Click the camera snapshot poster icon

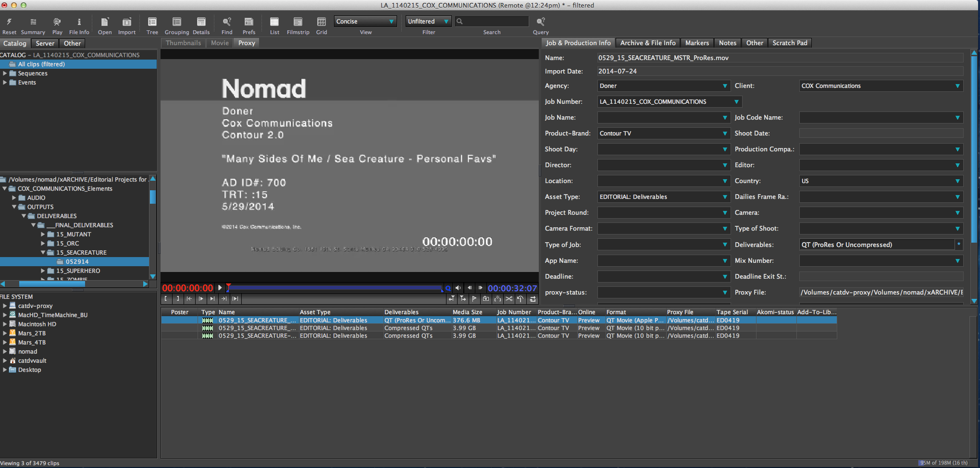pyautogui.click(x=486, y=299)
